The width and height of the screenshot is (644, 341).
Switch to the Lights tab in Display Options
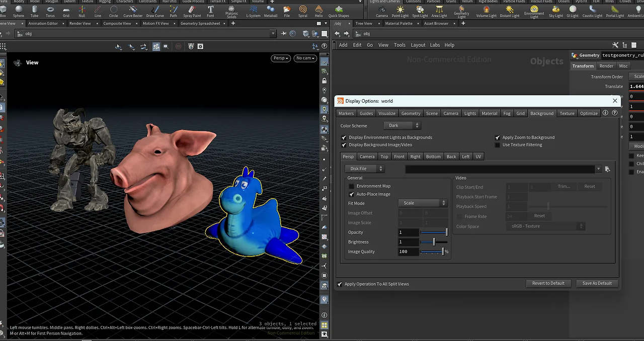coord(469,113)
